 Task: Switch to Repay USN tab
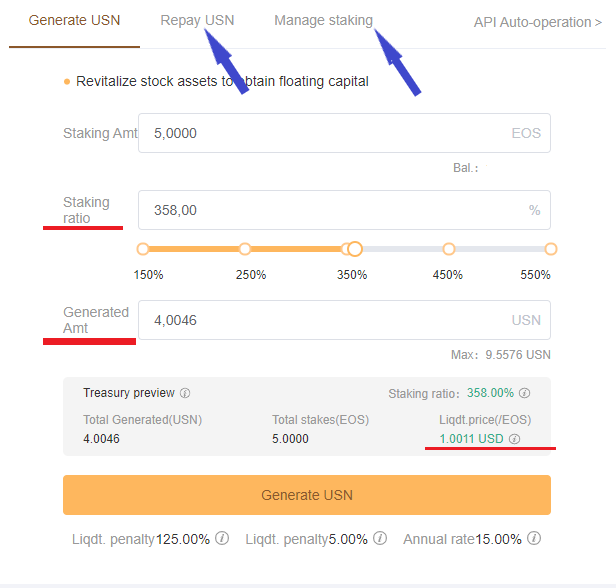pyautogui.click(x=197, y=20)
